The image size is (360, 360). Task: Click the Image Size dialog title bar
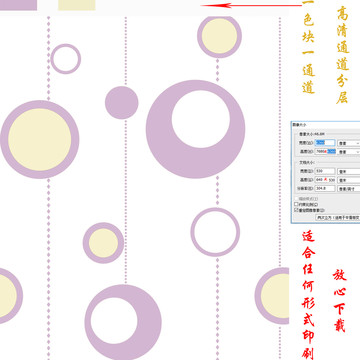pos(325,124)
